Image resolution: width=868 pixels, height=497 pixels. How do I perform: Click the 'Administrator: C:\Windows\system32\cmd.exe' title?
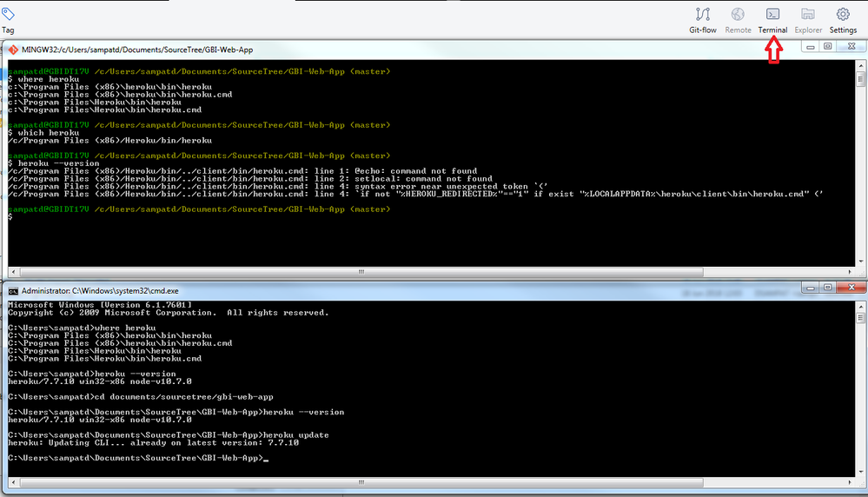click(x=100, y=291)
